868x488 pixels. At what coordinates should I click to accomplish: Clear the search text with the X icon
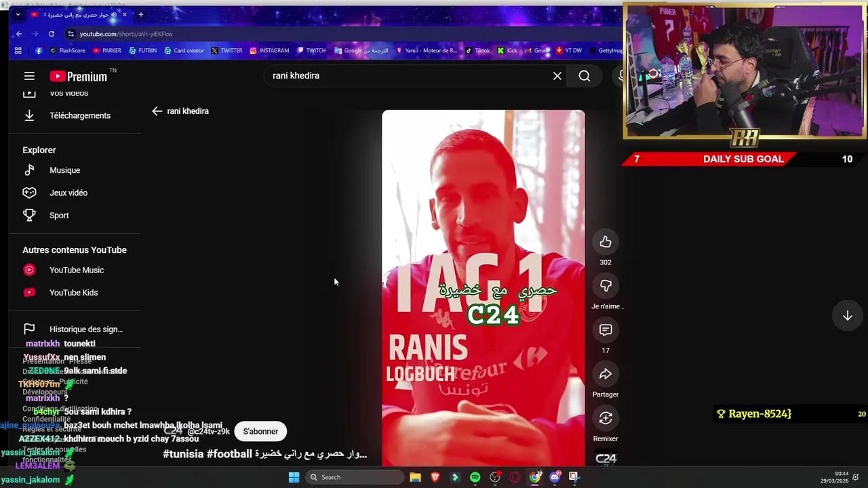pos(557,76)
